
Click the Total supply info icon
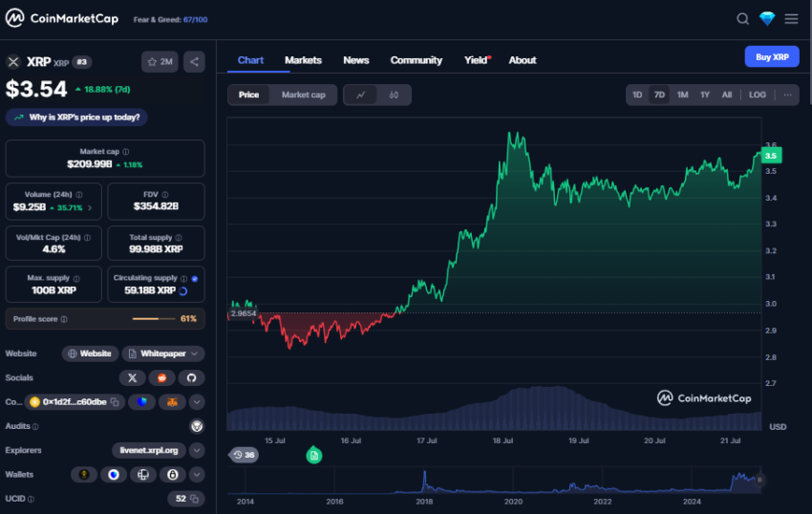[179, 238]
